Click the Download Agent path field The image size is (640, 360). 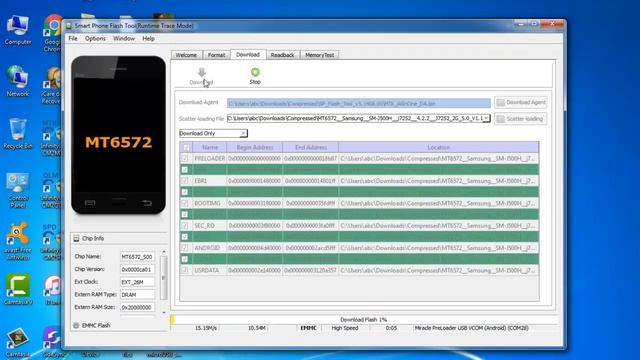click(359, 103)
